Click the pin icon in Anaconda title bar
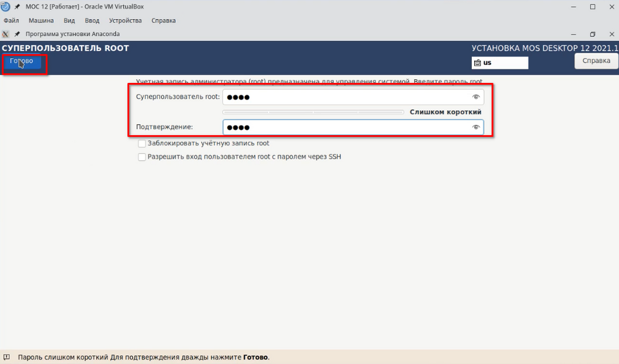619x364 pixels. 17,34
